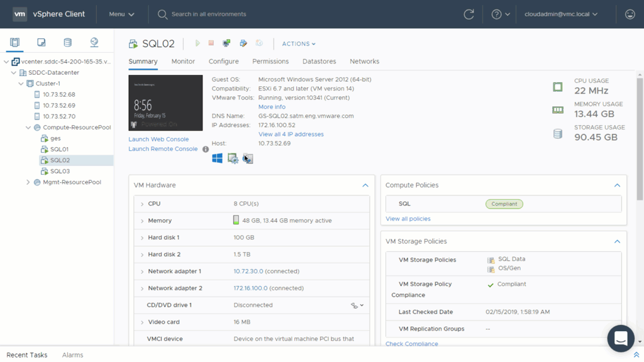Image resolution: width=644 pixels, height=362 pixels.
Task: Click the storage usage cylinder icon
Action: click(558, 133)
